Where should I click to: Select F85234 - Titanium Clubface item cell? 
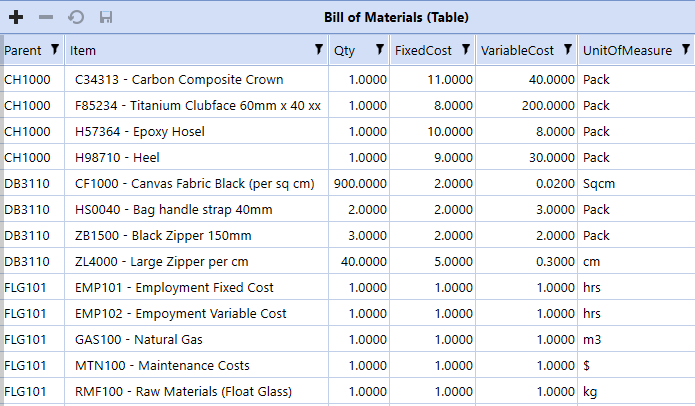[x=198, y=105]
